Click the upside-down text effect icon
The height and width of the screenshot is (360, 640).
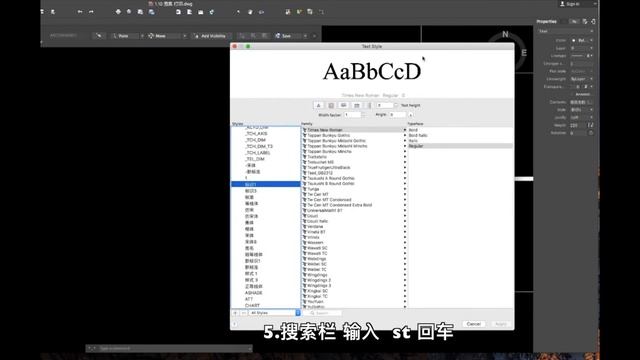[344, 105]
